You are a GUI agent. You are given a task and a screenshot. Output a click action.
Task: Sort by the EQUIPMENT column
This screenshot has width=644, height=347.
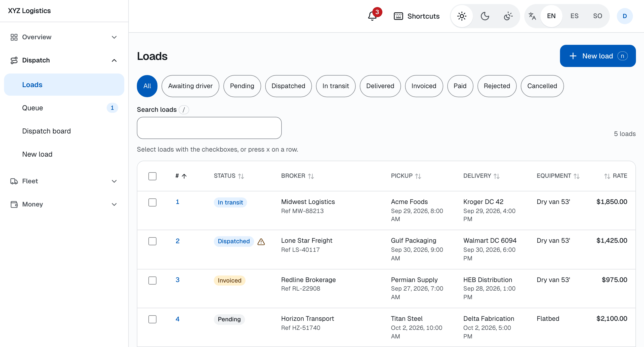click(x=558, y=176)
